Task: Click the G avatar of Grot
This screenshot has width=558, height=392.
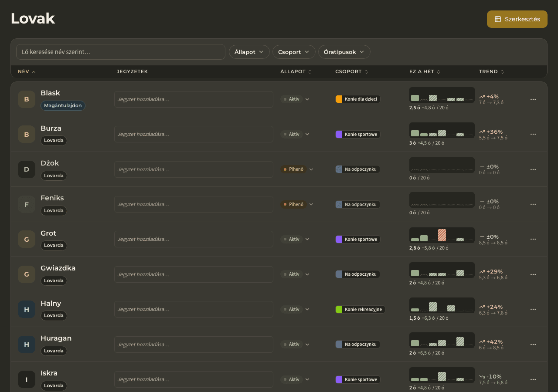Action: (27, 239)
